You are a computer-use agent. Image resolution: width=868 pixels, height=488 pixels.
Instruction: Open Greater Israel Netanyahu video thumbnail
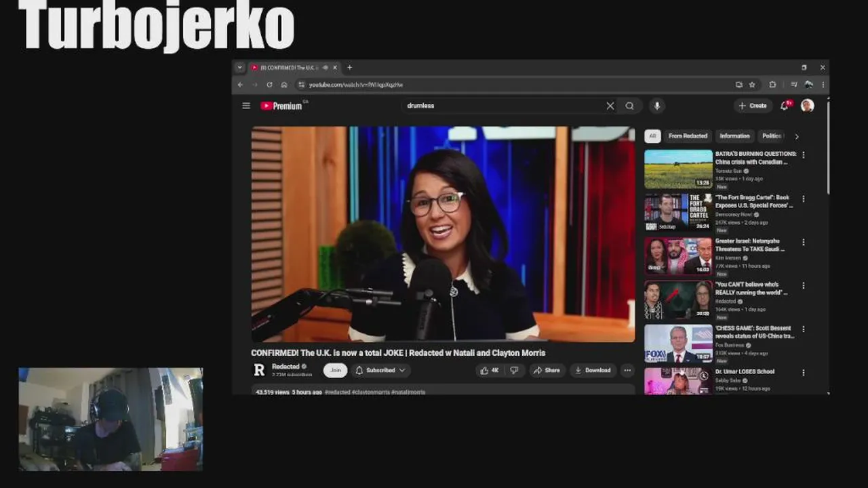(x=678, y=256)
